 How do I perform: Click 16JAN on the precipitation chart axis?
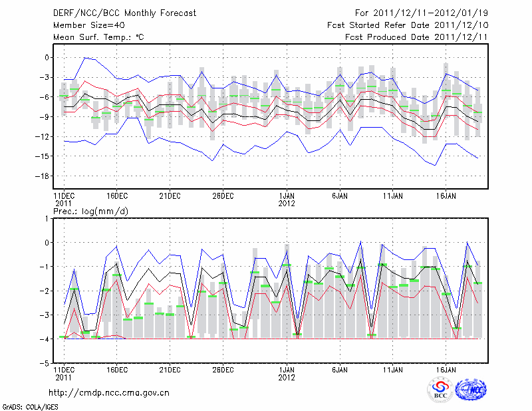coord(446,369)
